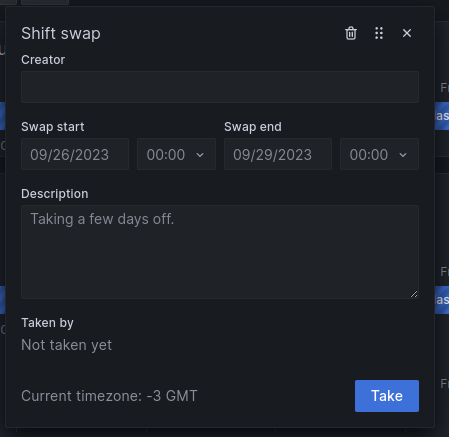The width and height of the screenshot is (449, 437).
Task: Click into the Description text area
Action: pyautogui.click(x=220, y=252)
